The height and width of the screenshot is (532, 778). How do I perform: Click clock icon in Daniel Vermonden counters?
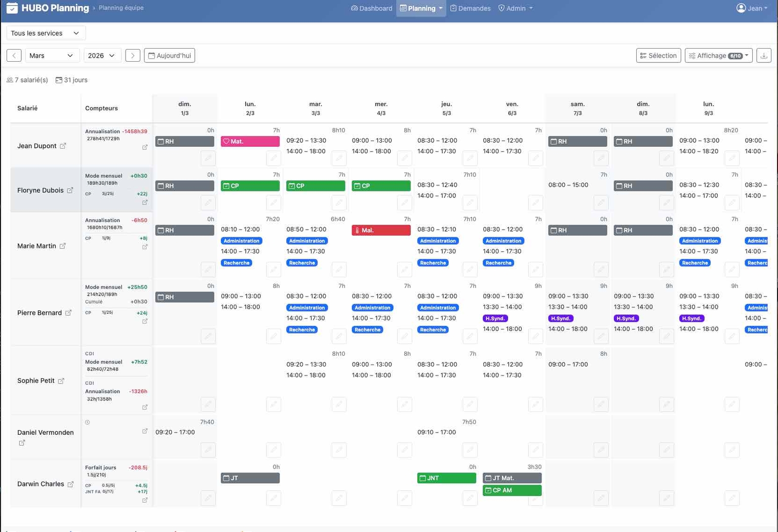88,422
